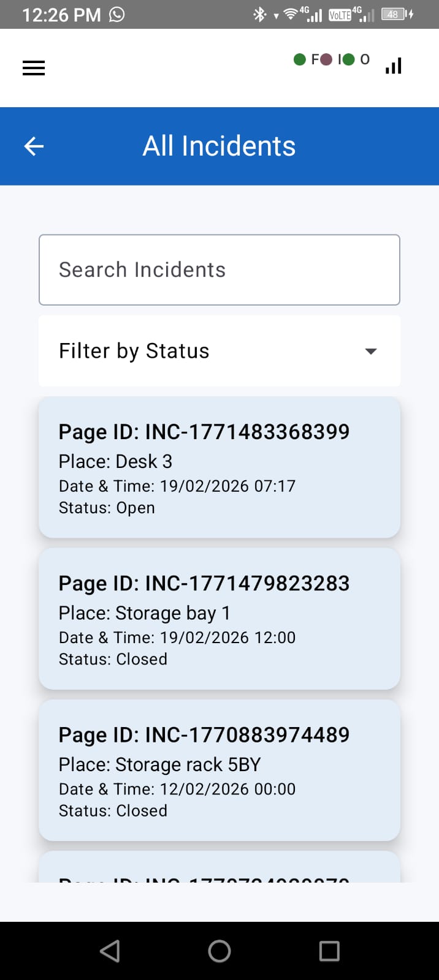Select the Storage rack 5BY incident card
This screenshot has width=439, height=980.
(219, 770)
